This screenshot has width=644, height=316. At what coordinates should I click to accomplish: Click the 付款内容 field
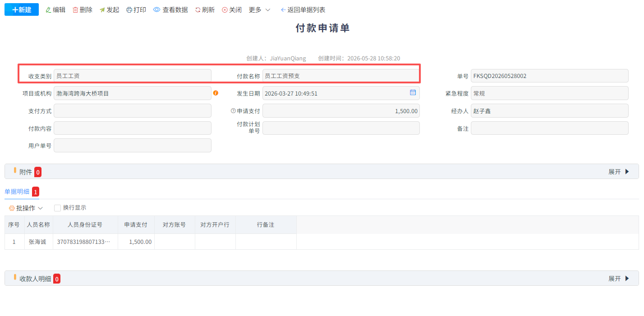pyautogui.click(x=133, y=128)
